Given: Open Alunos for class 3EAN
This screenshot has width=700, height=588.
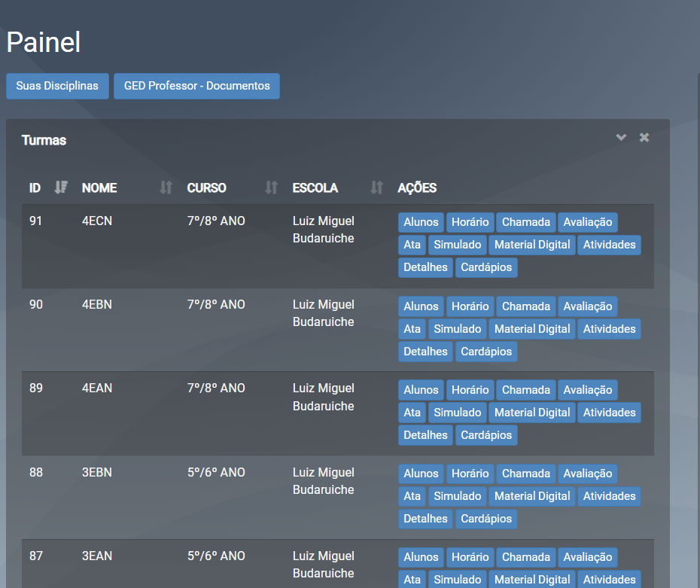Looking at the screenshot, I should tap(421, 557).
